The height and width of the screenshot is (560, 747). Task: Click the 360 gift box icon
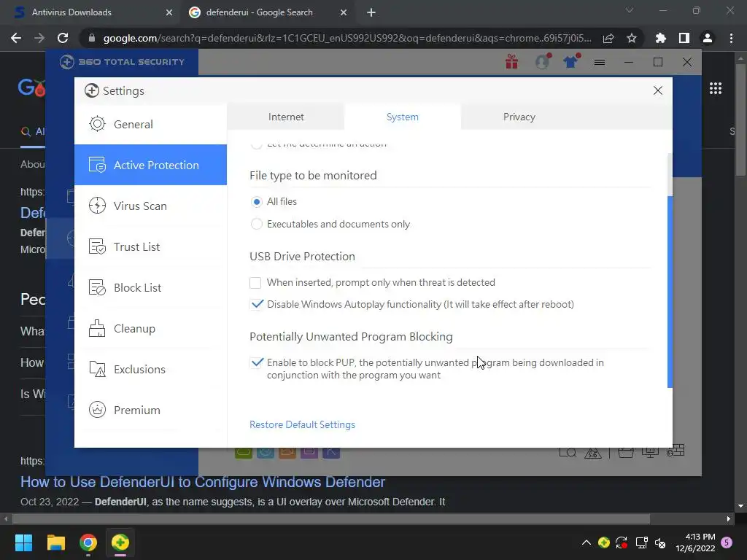point(512,62)
